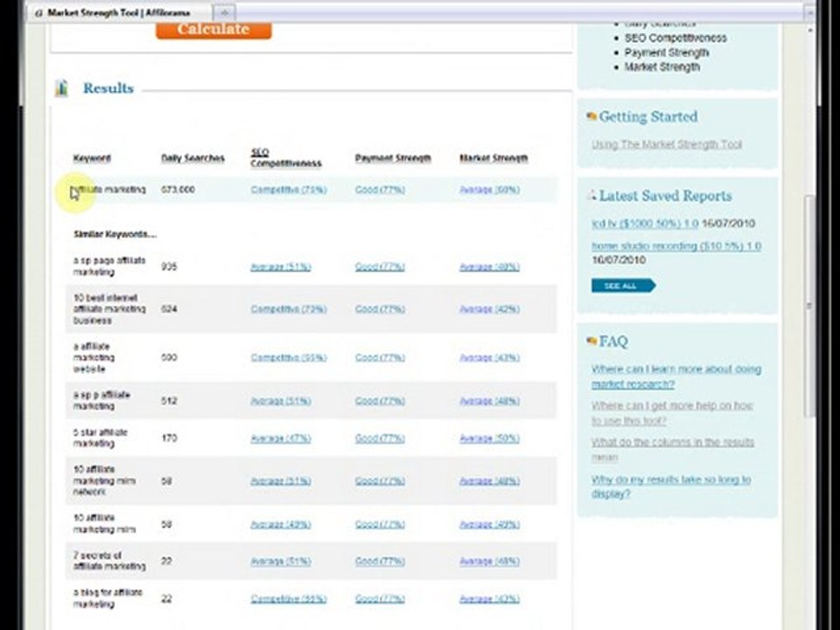The height and width of the screenshot is (630, 840).
Task: Open Competitive link for blog for affiliate marketing
Action: [289, 598]
